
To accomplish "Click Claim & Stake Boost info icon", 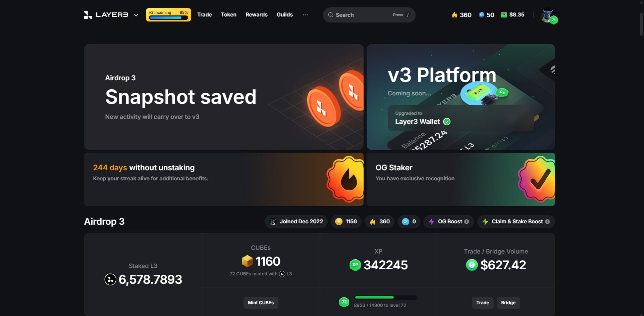I will point(547,222).
